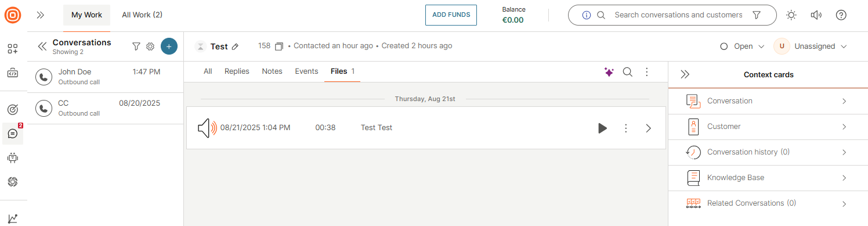The width and height of the screenshot is (868, 226).
Task: Edit conversation name with pencil icon
Action: 235,46
